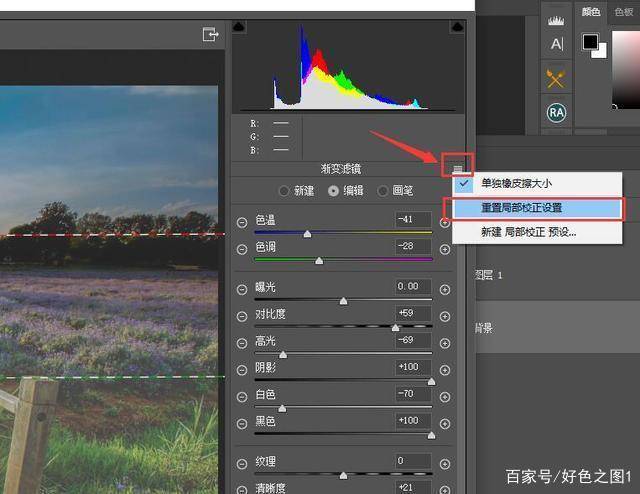
Task: Click the 色调 value field -28
Action: (413, 246)
